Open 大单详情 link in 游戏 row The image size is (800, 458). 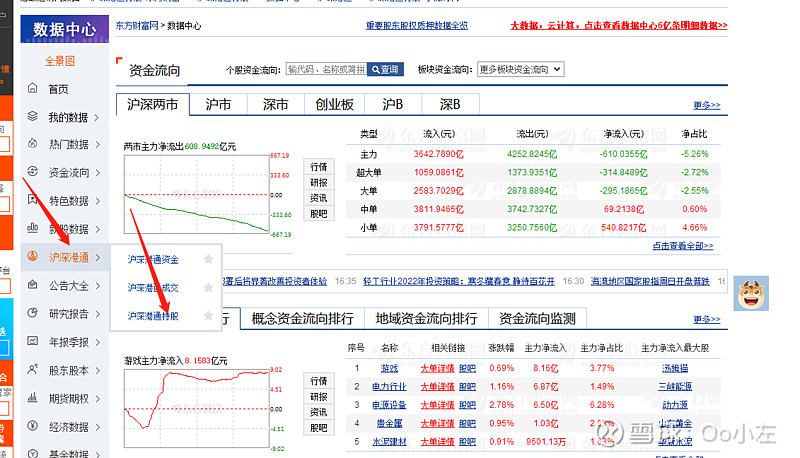click(437, 368)
